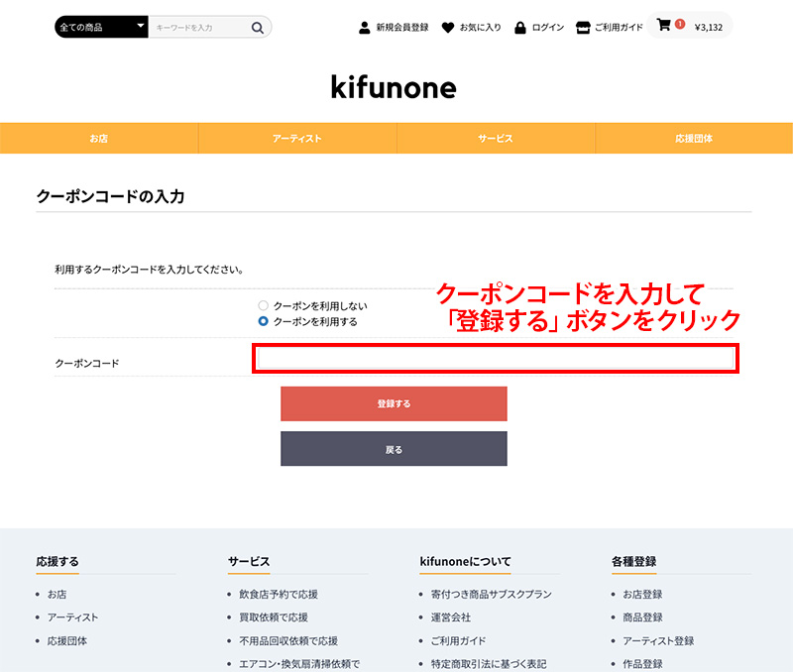Open the 全ての商品 category dropdown
The width and height of the screenshot is (793, 672).
click(101, 28)
